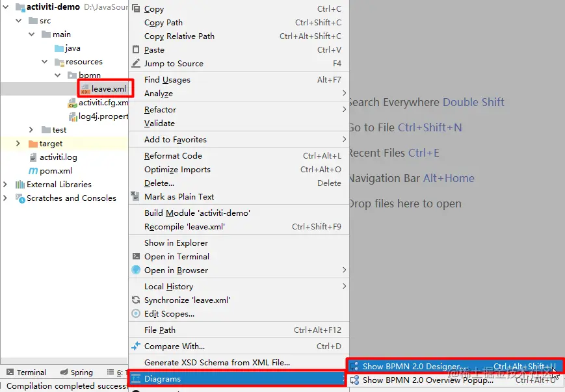Choose Copy Relative Path
The width and height of the screenshot is (565, 392).
click(x=239, y=36)
